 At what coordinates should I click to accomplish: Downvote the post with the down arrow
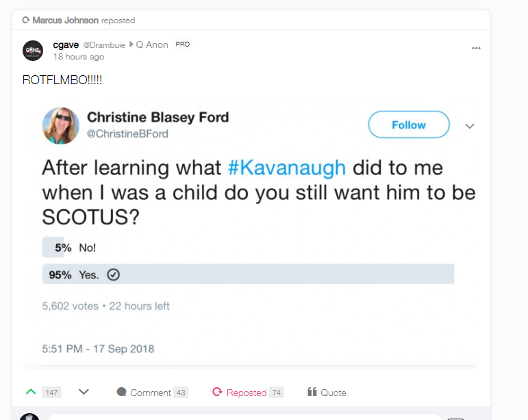[x=84, y=392]
